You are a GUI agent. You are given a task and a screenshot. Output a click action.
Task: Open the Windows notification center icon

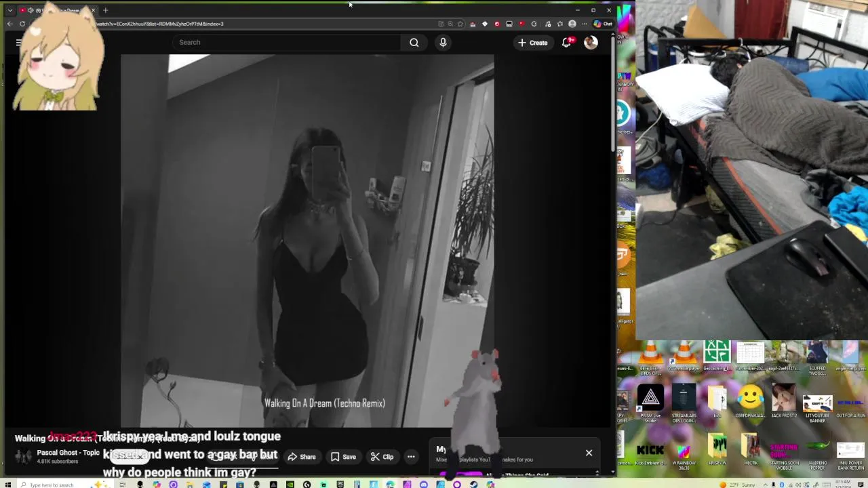pos(861,485)
